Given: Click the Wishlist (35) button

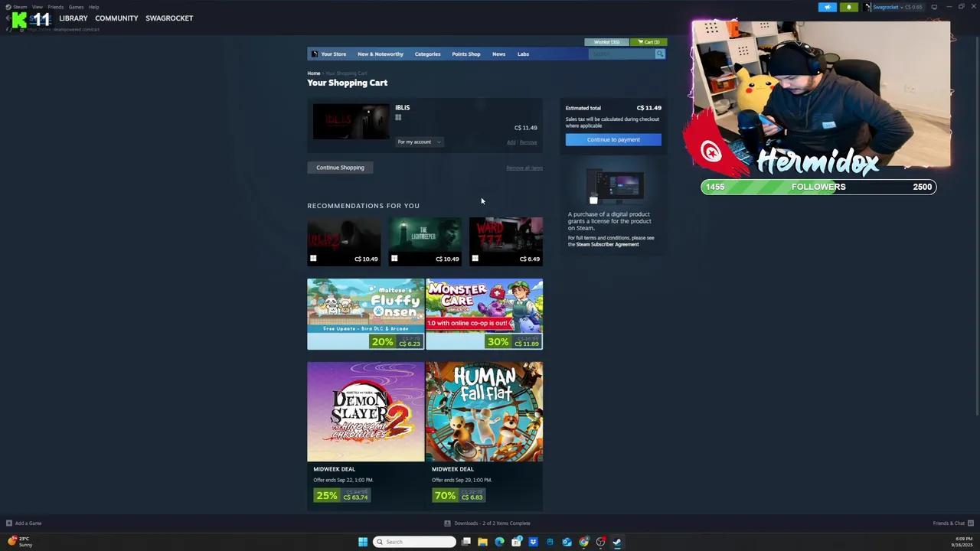Looking at the screenshot, I should pyautogui.click(x=606, y=42).
